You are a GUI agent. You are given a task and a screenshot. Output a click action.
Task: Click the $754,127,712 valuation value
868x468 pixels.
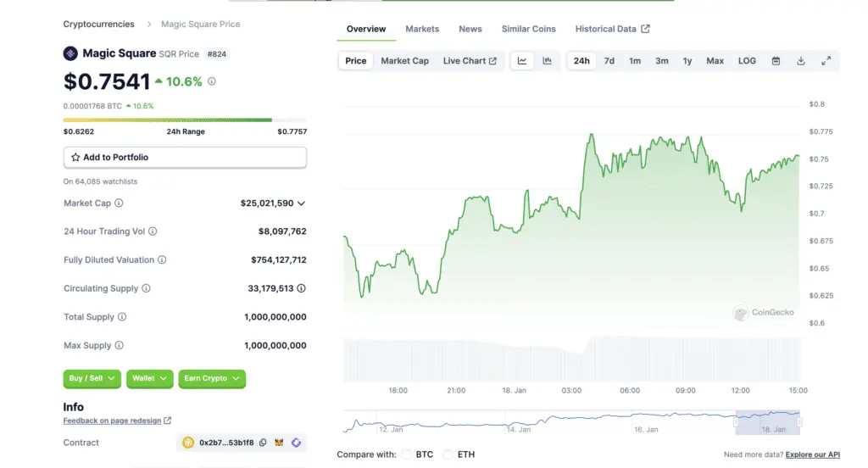click(278, 259)
